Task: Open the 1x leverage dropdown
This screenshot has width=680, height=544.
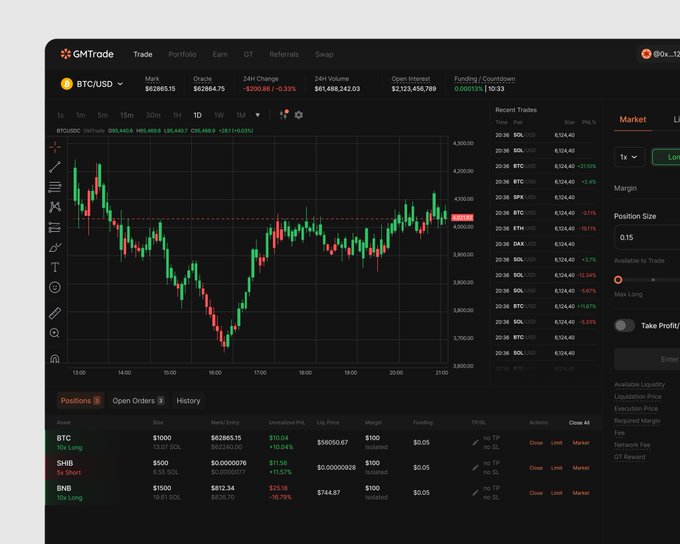Action: 629,157
